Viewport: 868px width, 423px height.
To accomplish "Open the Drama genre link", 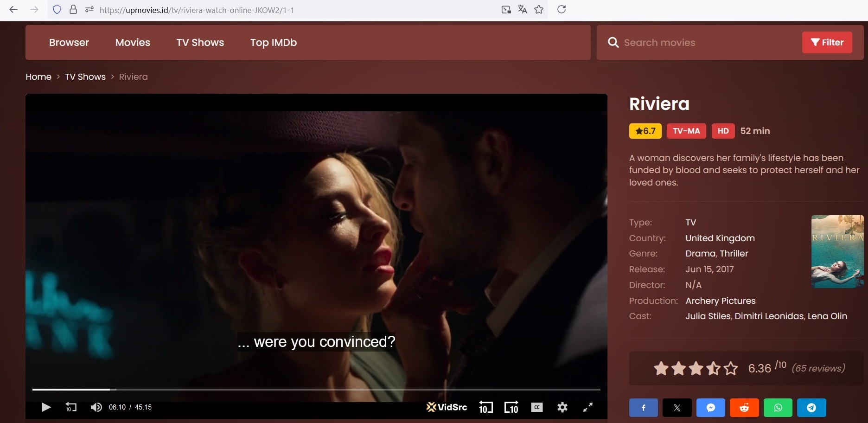I will (x=701, y=254).
